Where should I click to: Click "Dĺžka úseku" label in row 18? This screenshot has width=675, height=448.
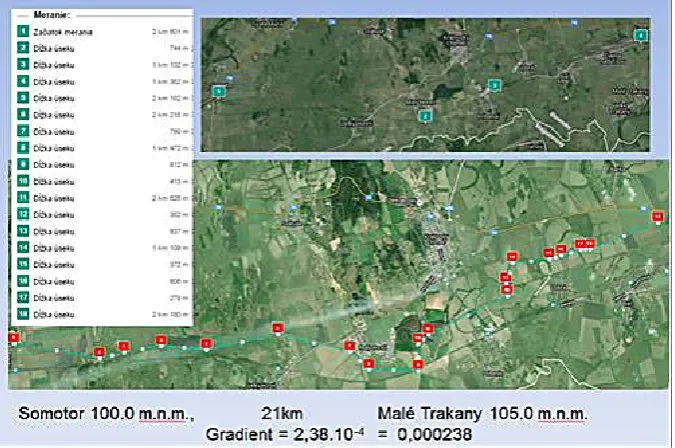click(54, 315)
